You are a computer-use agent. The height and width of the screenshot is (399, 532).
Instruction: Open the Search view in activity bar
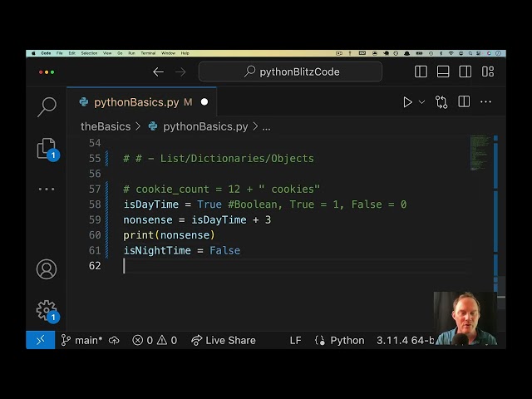click(47, 107)
